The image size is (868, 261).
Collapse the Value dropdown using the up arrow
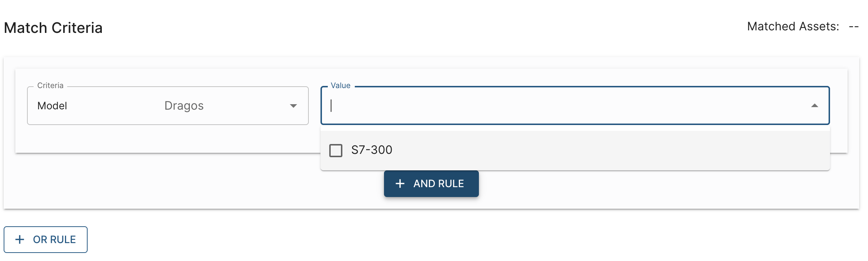point(814,106)
